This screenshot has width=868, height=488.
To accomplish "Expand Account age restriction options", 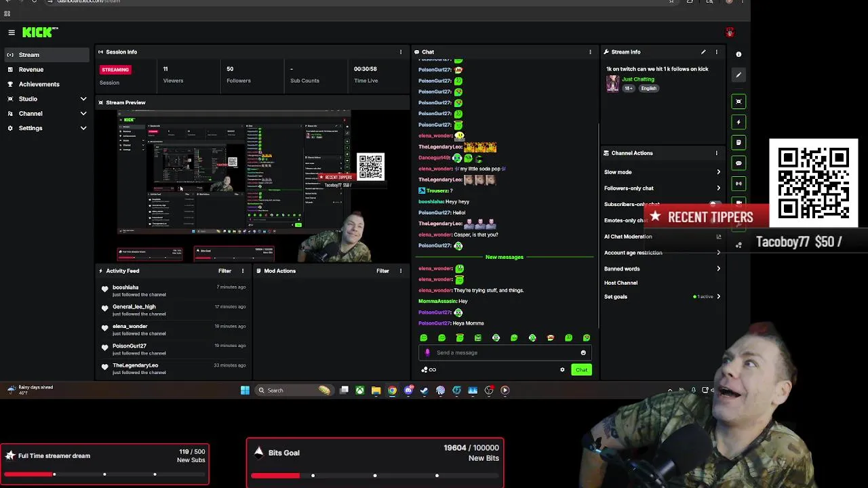I will [663, 253].
